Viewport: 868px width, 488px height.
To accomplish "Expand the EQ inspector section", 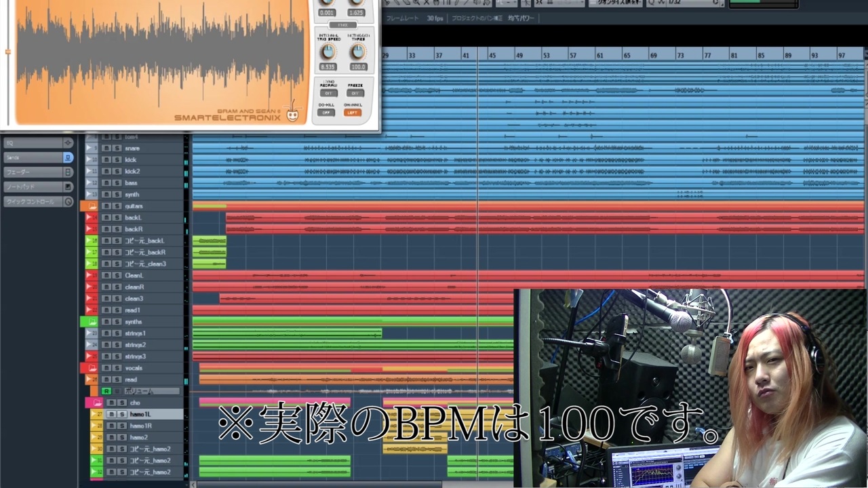I will tap(37, 143).
